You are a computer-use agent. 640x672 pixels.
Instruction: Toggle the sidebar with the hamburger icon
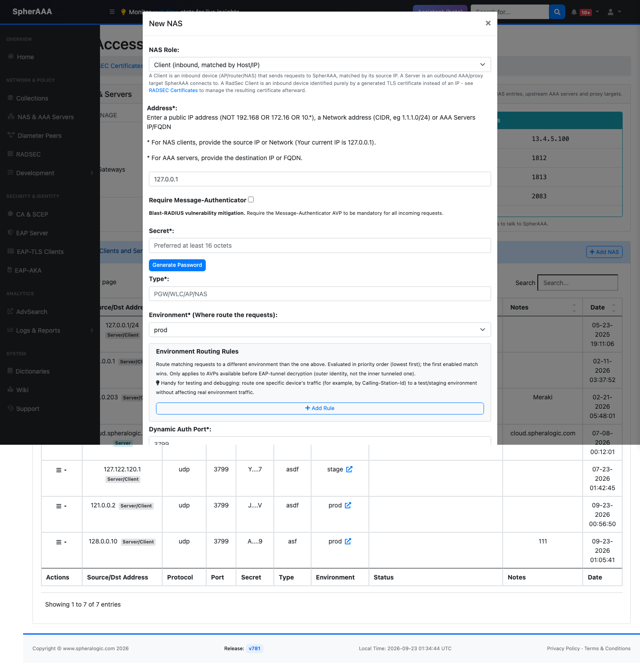point(112,12)
